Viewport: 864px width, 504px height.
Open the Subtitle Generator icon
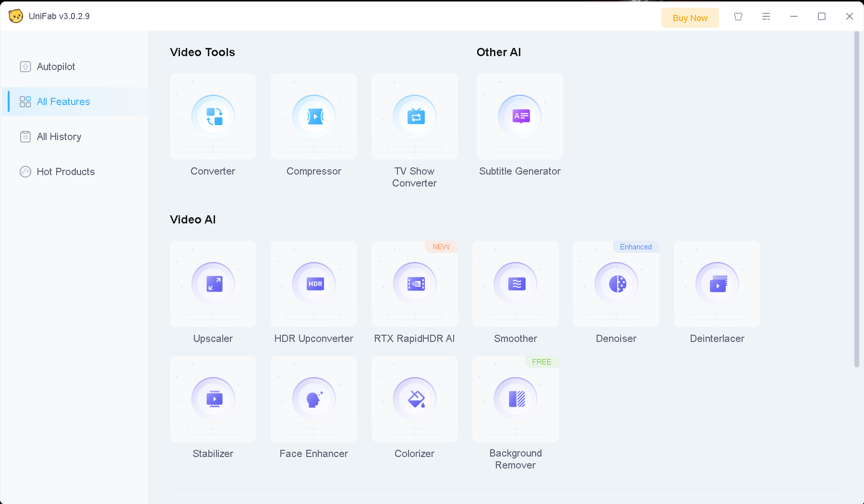520,117
